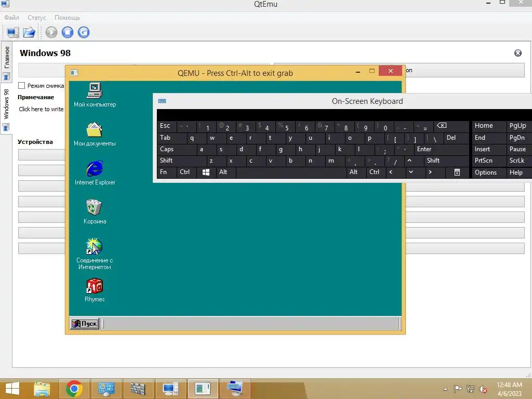532x399 pixels.
Task: Open Options on the On-Screen Keyboard
Action: click(x=488, y=172)
